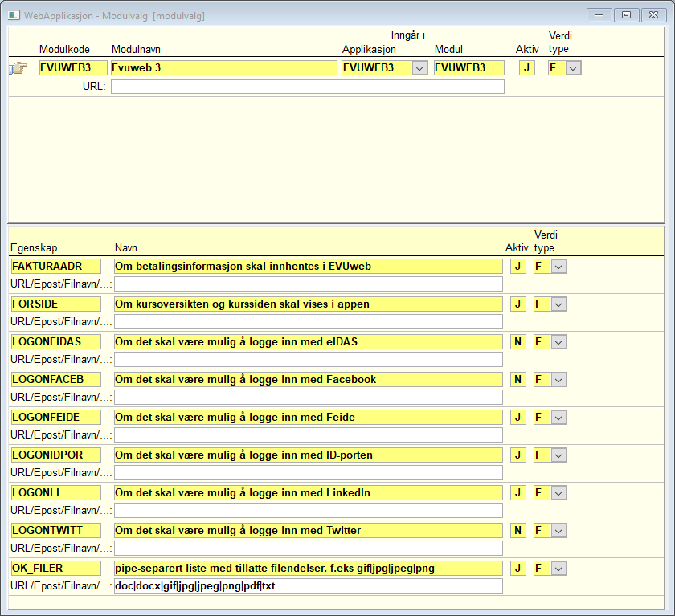The image size is (675, 616).
Task: Click the Aktiv J field for module EVUWEB3
Action: (527, 68)
